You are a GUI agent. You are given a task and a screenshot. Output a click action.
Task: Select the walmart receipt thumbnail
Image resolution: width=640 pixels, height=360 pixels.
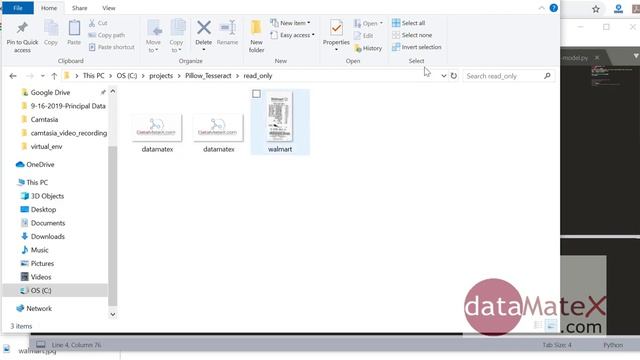tap(280, 116)
